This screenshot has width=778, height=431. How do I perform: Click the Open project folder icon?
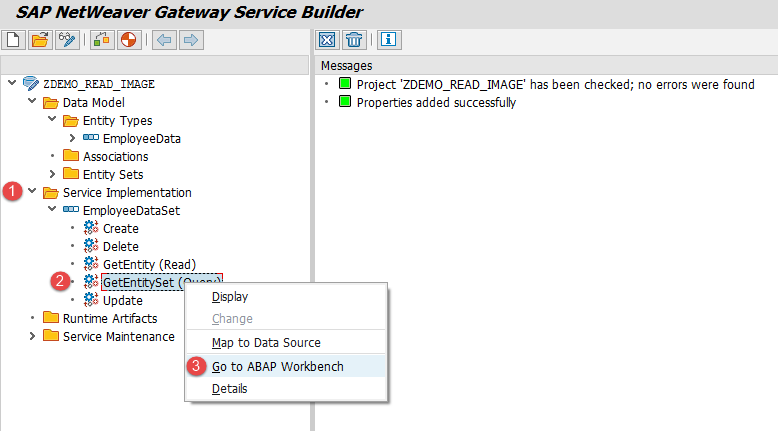coord(40,40)
